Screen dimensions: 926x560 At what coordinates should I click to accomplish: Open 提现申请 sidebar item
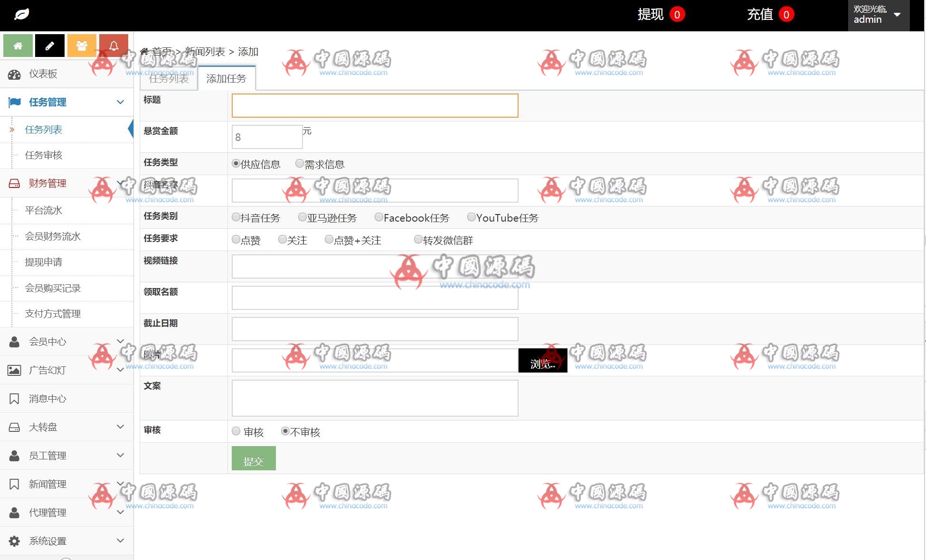click(44, 262)
